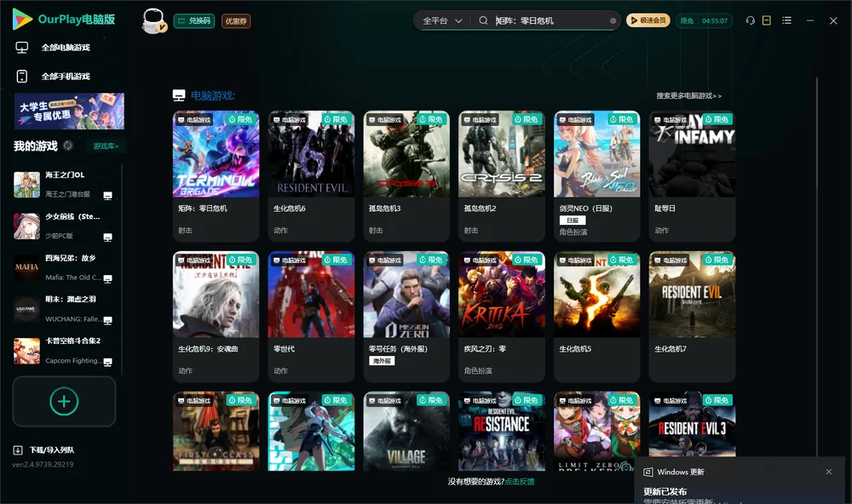Open the user avatar profile
This screenshot has height=504, width=852.
pos(153,21)
